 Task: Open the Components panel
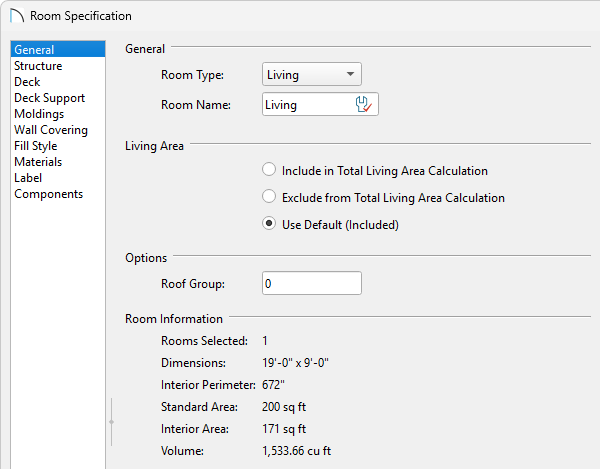click(x=58, y=194)
